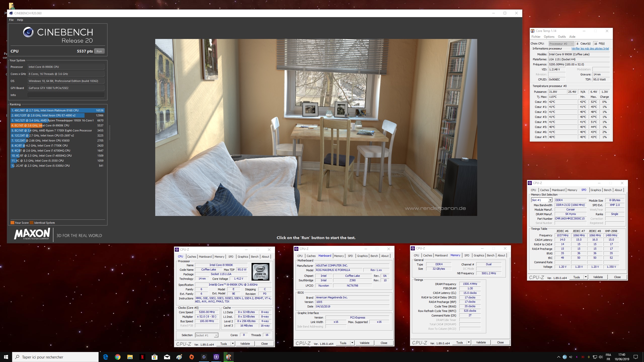Expand Tools arrow in CPU-Z Memory window
Viewport: 644px width, 362px height.
point(469,342)
